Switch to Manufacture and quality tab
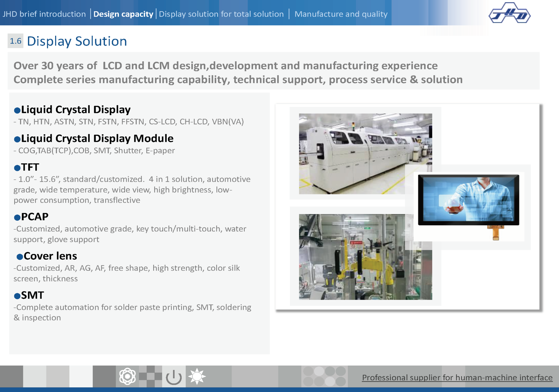559x392 pixels. [341, 14]
